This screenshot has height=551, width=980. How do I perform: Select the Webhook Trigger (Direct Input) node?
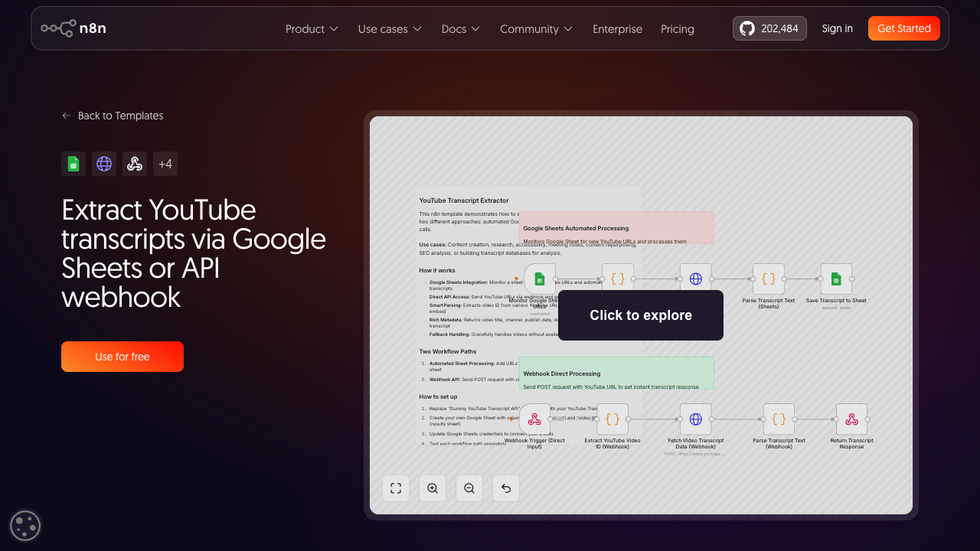(534, 419)
